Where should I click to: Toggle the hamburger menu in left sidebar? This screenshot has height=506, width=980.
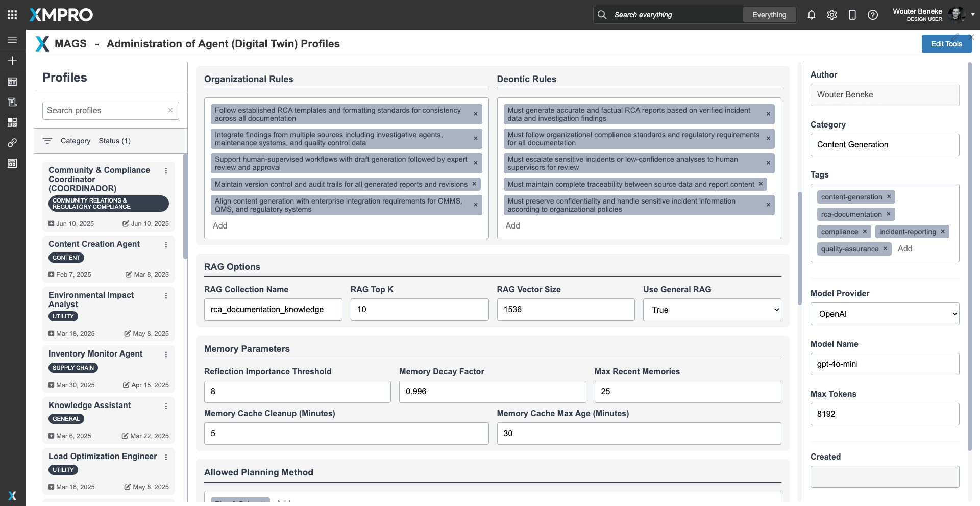(x=12, y=40)
